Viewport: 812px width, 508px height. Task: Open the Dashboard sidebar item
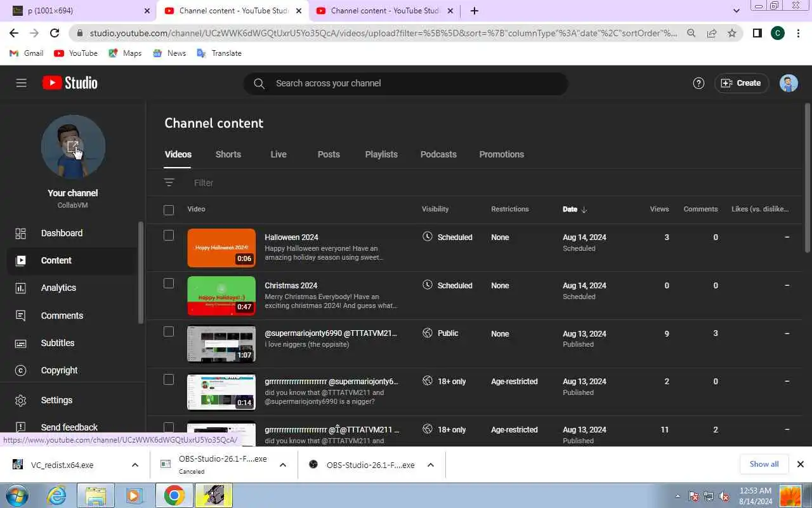coord(73,233)
